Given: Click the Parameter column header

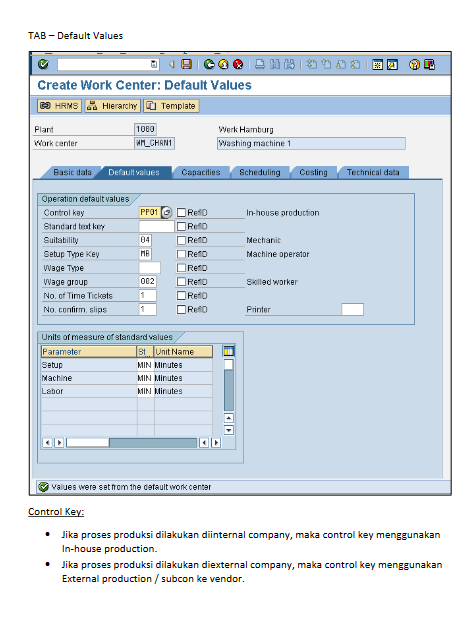Looking at the screenshot, I should [89, 352].
